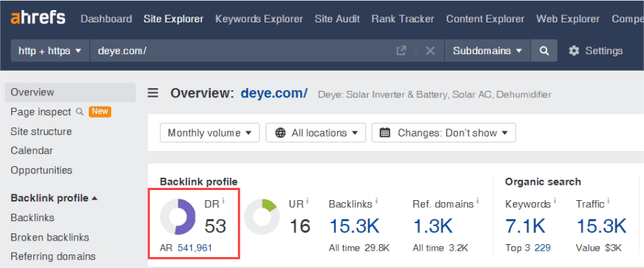Click the Backlinks info icon
Viewport: 644px width, 268px height.
(376, 201)
